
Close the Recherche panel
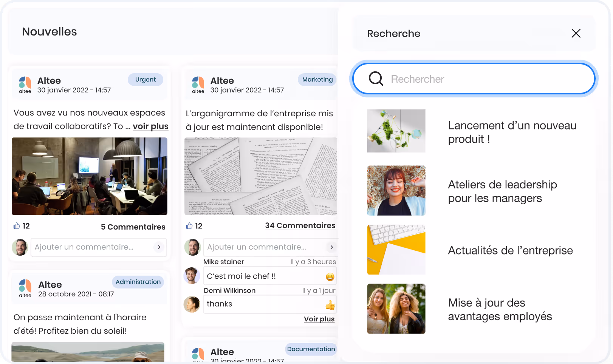(x=576, y=33)
